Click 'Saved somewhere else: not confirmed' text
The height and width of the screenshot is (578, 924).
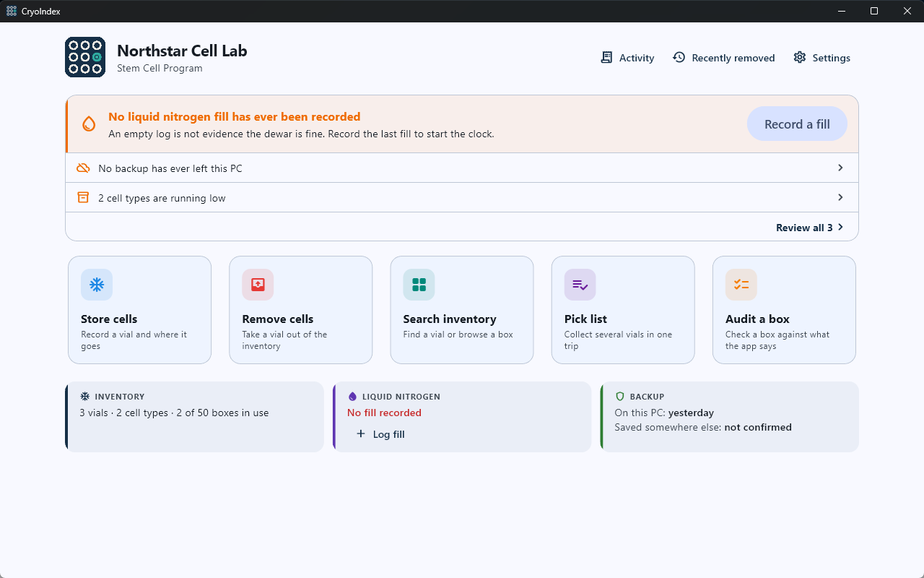(x=703, y=427)
